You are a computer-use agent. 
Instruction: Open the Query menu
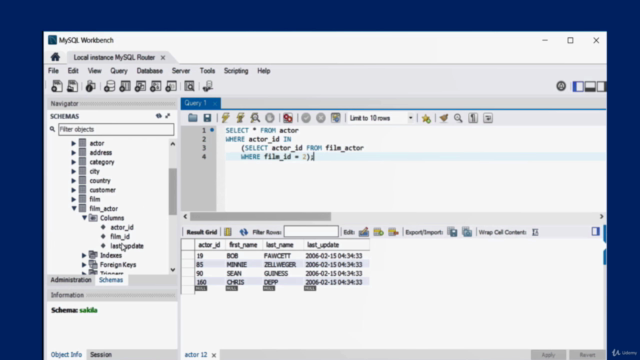click(x=119, y=71)
